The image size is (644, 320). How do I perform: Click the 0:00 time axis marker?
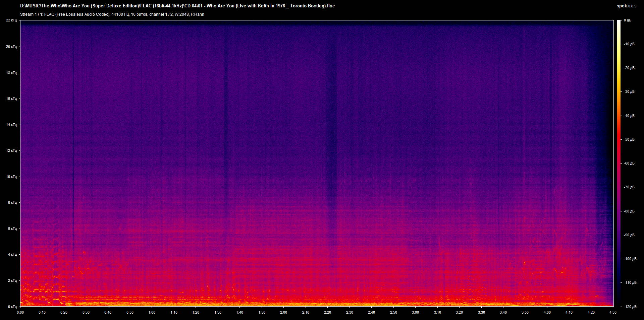(x=20, y=312)
